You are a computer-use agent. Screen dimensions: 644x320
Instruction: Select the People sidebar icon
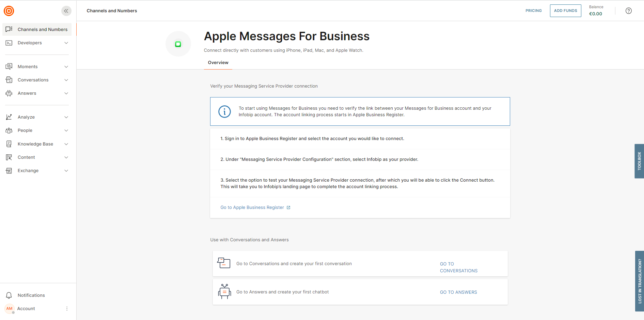tap(9, 130)
